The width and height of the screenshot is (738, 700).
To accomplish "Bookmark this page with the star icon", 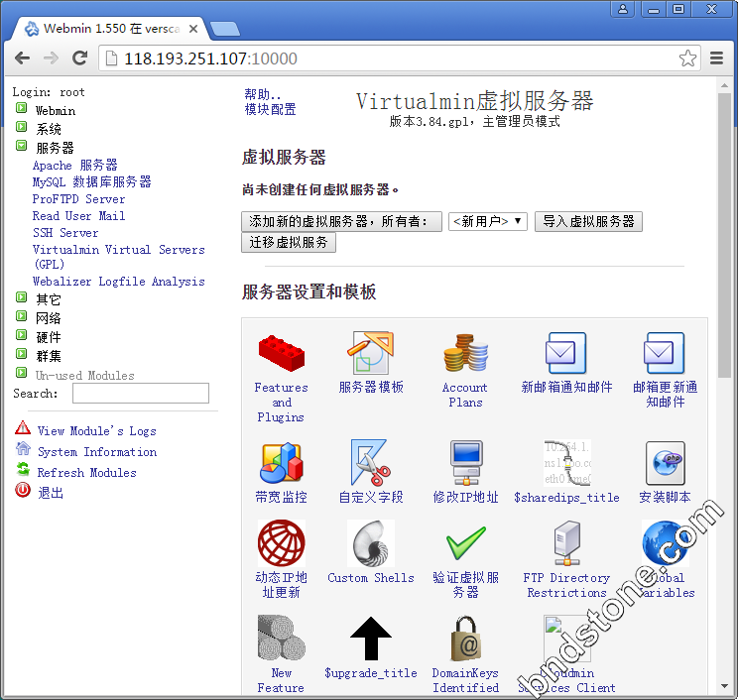I will pyautogui.click(x=687, y=58).
